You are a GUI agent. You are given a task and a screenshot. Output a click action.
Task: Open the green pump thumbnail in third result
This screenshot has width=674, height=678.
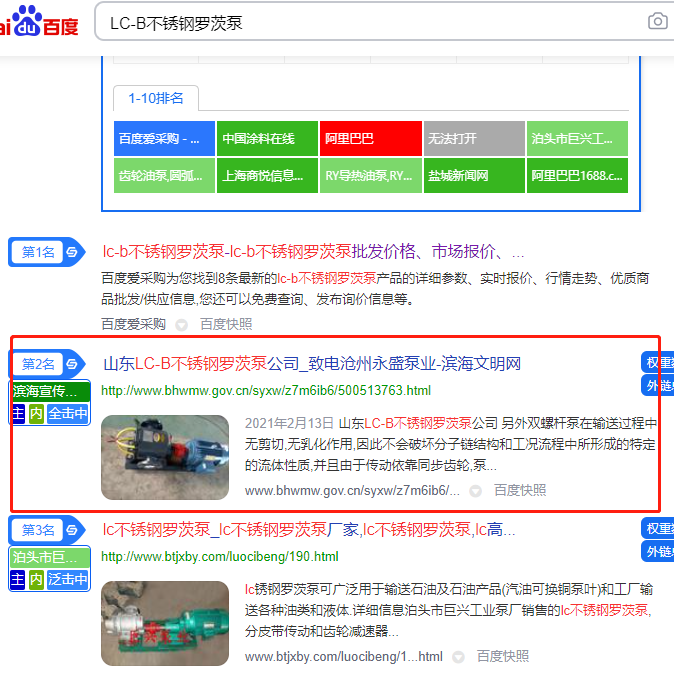point(165,623)
